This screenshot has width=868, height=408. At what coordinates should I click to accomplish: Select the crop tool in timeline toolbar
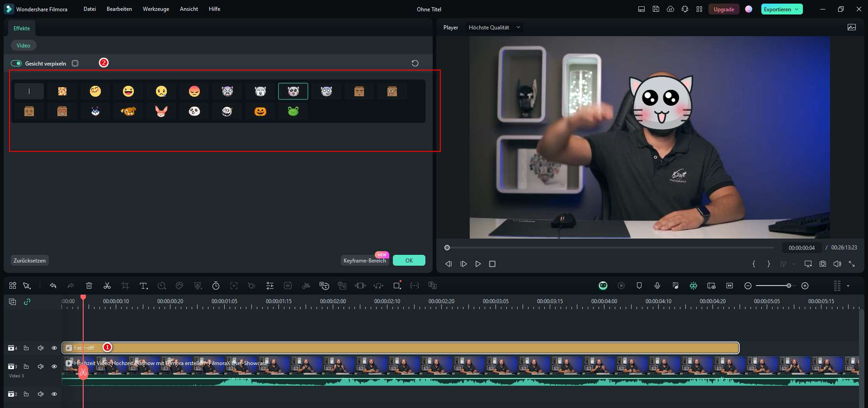(x=125, y=286)
